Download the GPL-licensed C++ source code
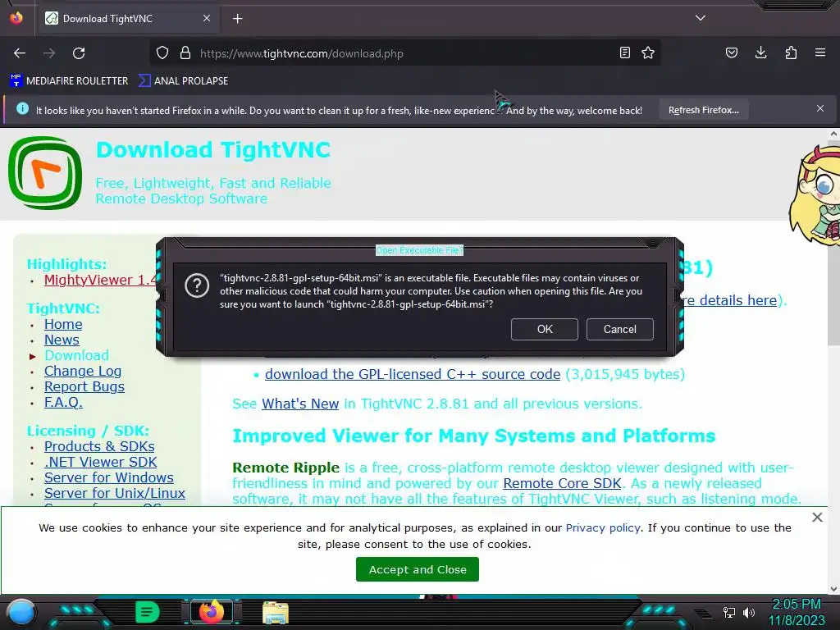Viewport: 840px width, 630px height. pos(413,374)
